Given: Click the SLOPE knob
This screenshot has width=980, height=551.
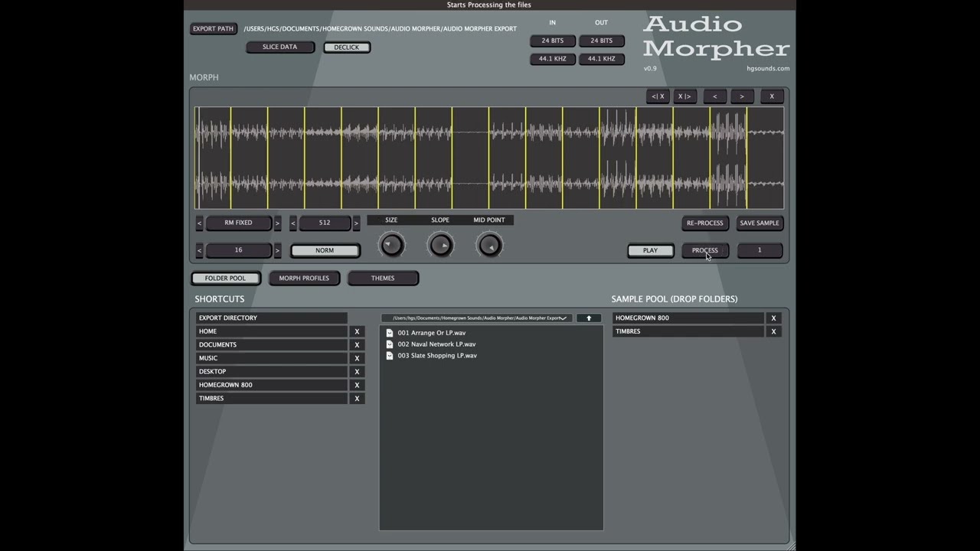Looking at the screenshot, I should [440, 245].
